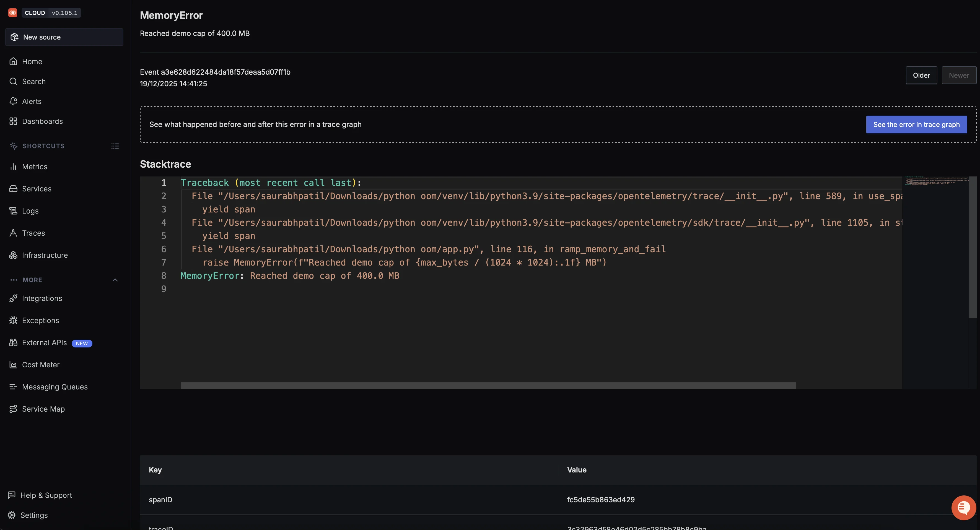Open the Search page from sidebar
Screen dimensions: 980x530
[x=33, y=81]
